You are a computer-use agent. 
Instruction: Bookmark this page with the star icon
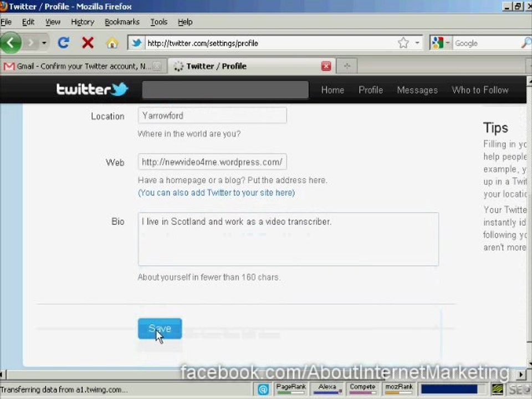point(403,43)
